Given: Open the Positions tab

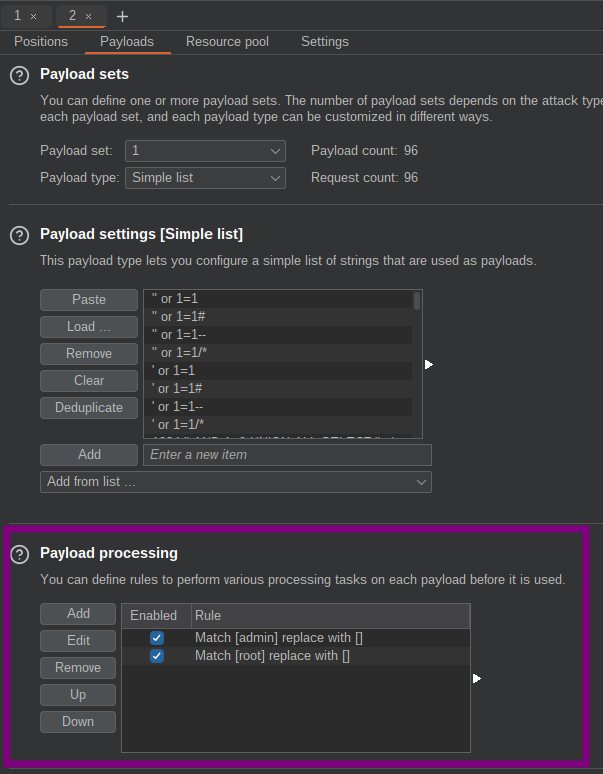Looking at the screenshot, I should pos(41,41).
